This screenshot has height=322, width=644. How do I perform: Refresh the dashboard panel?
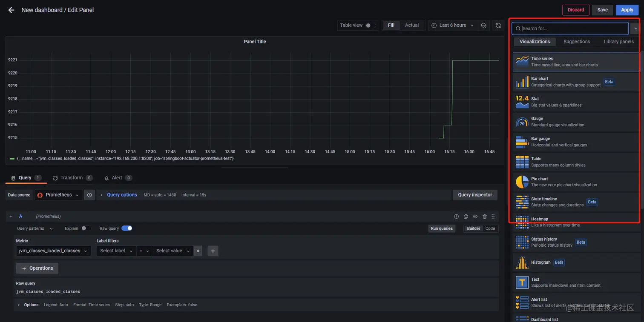498,26
